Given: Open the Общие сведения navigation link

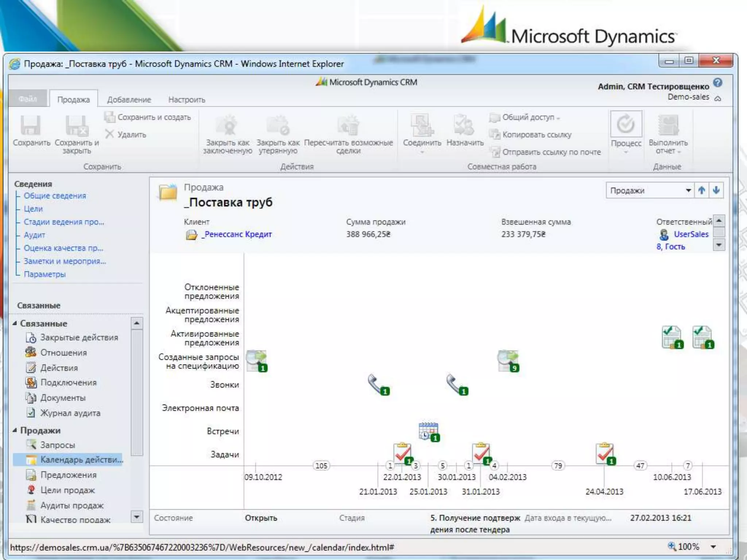Looking at the screenshot, I should [55, 196].
